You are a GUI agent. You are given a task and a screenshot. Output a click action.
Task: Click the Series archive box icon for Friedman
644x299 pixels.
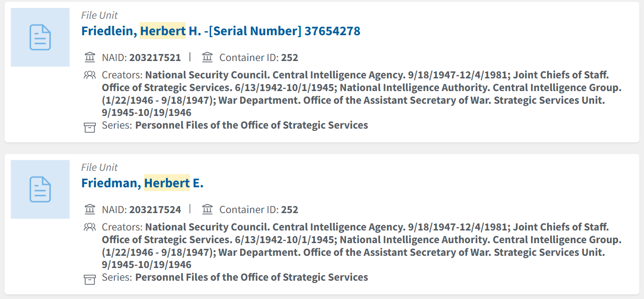89,279
